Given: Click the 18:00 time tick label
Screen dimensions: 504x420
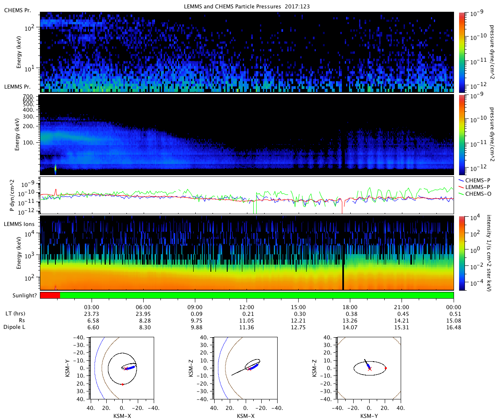Looking at the screenshot, I should pos(350,307).
